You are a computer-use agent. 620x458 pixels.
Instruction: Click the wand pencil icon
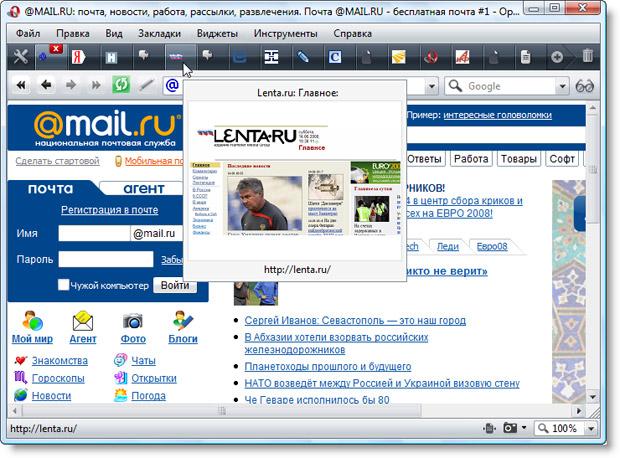(146, 85)
